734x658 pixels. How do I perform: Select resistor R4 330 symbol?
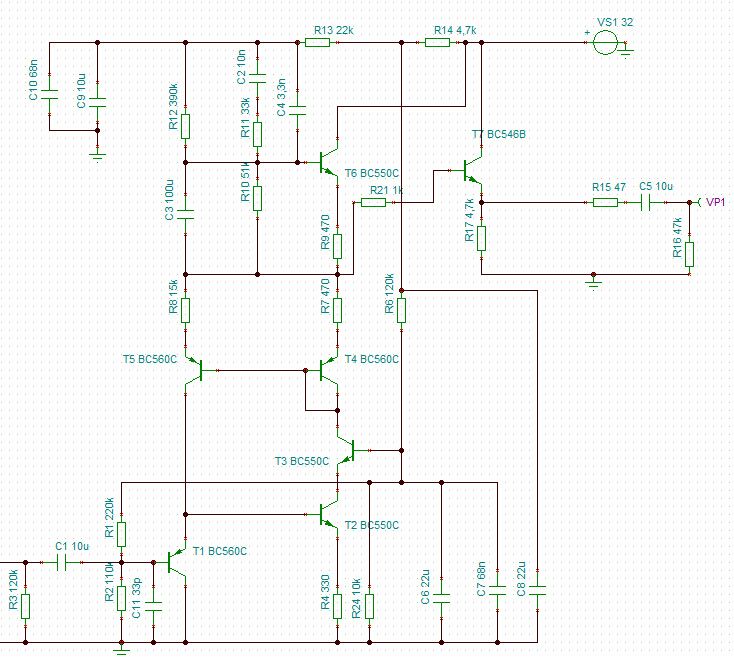[337, 607]
